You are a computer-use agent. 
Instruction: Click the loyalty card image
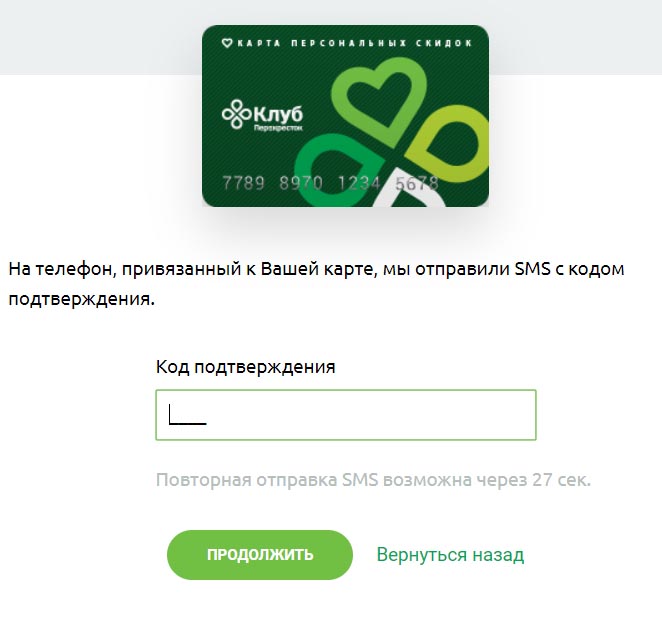click(x=345, y=116)
